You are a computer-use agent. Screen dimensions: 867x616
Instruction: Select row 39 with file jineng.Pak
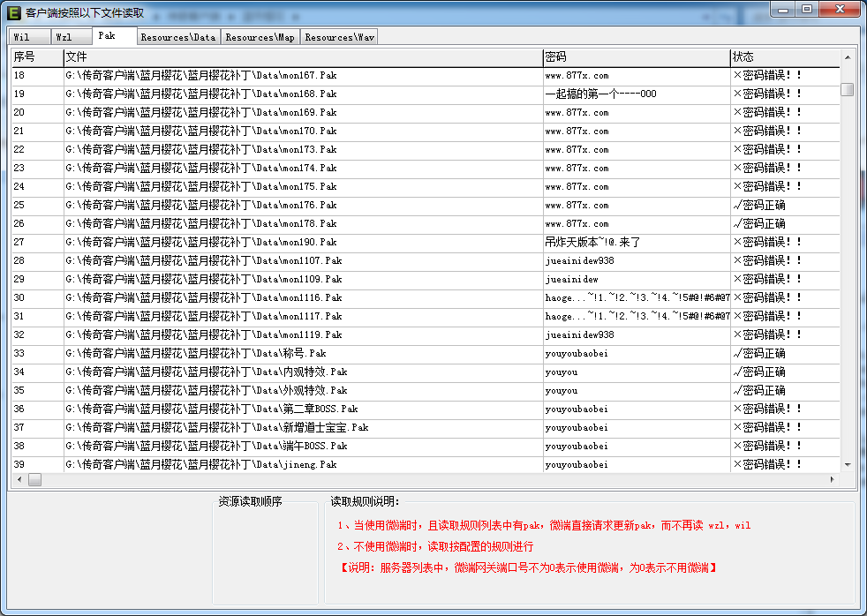[x=201, y=464]
